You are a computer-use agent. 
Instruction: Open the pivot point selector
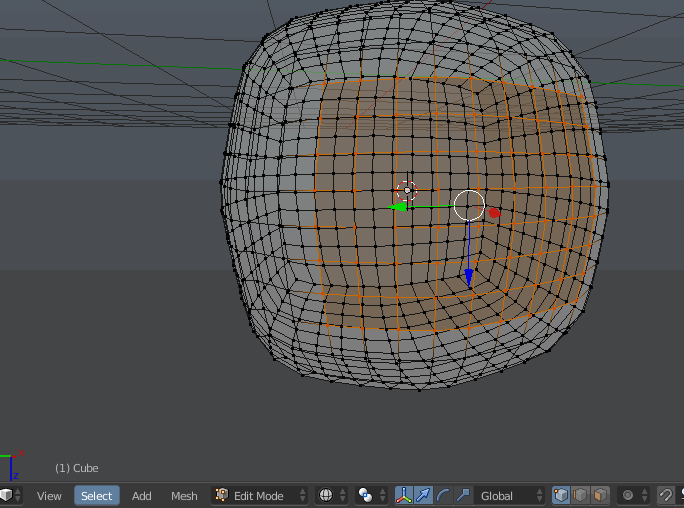[x=372, y=495]
